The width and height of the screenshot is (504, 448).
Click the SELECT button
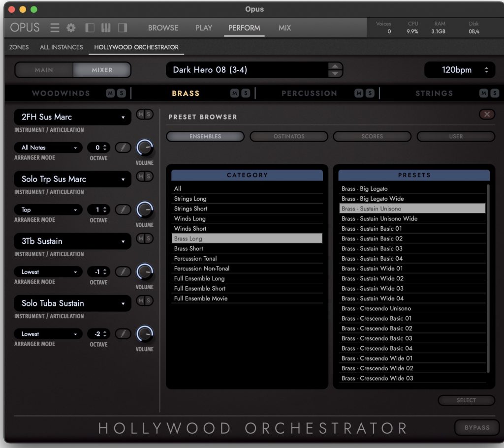[466, 400]
